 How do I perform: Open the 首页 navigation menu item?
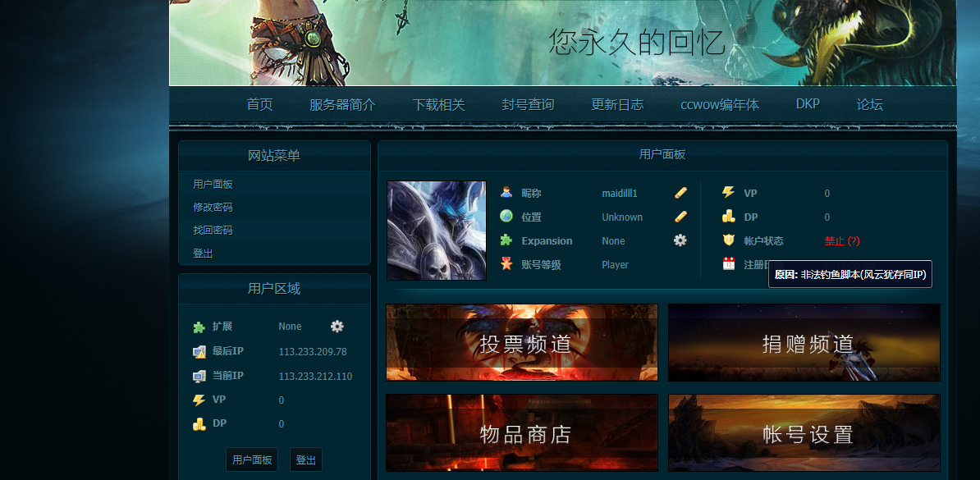coord(259,105)
